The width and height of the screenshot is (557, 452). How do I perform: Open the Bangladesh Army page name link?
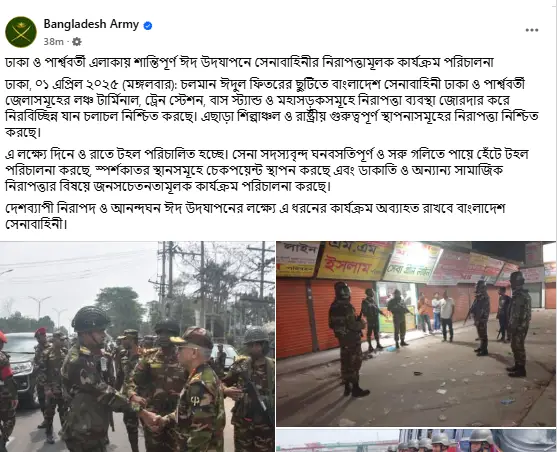pos(91,24)
